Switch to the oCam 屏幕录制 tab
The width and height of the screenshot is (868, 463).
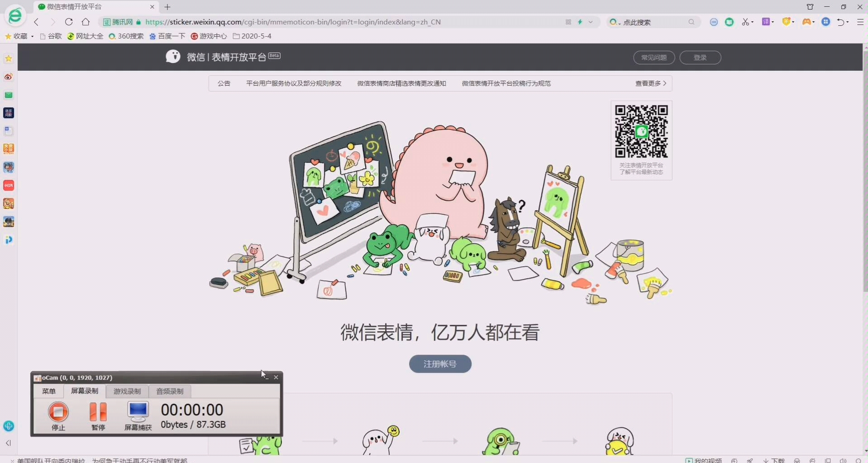pyautogui.click(x=85, y=391)
